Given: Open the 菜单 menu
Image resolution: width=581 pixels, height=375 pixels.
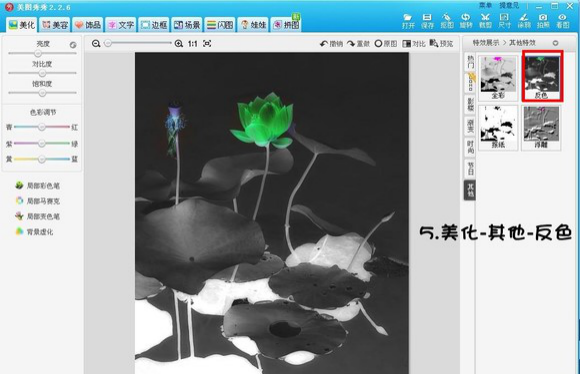Looking at the screenshot, I should pyautogui.click(x=485, y=5).
